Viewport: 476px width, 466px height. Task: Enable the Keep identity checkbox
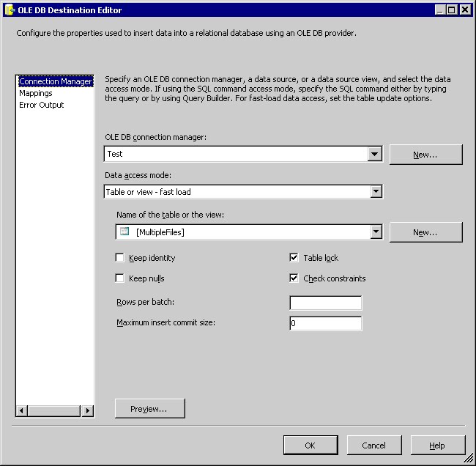point(120,258)
